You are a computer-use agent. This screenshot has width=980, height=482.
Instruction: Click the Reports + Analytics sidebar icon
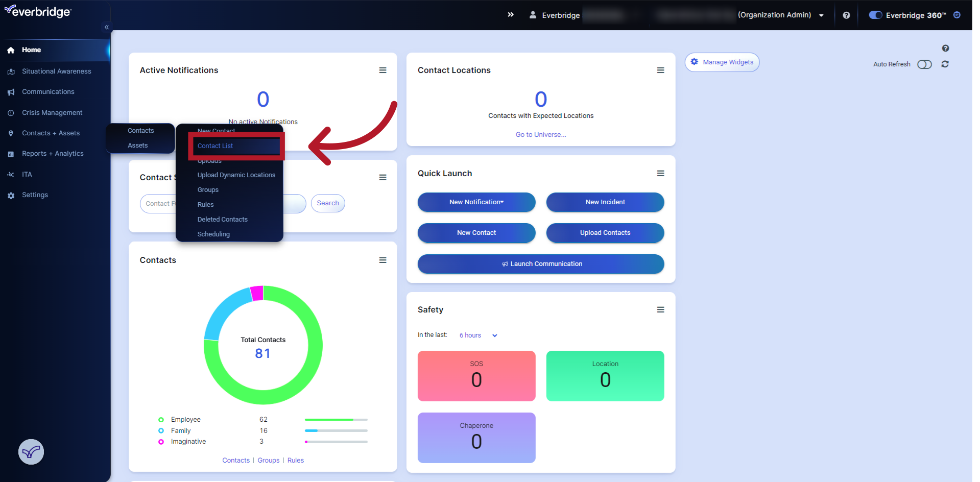11,154
